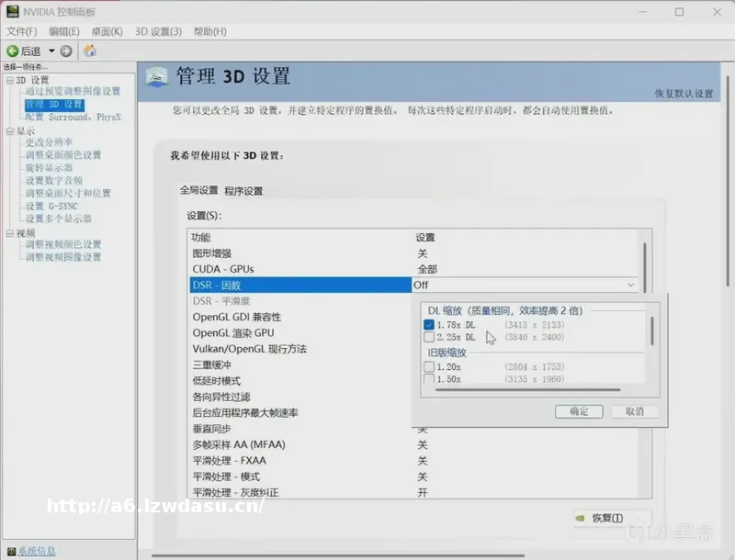This screenshot has height=560, width=735.
Task: Click the 确定 button in DSR popup
Action: [x=579, y=411]
